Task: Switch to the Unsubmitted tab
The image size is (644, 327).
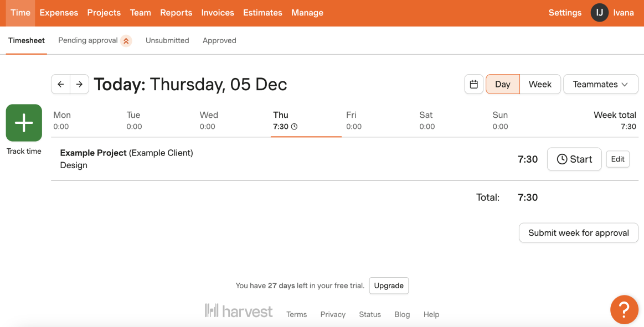Action: coord(167,40)
